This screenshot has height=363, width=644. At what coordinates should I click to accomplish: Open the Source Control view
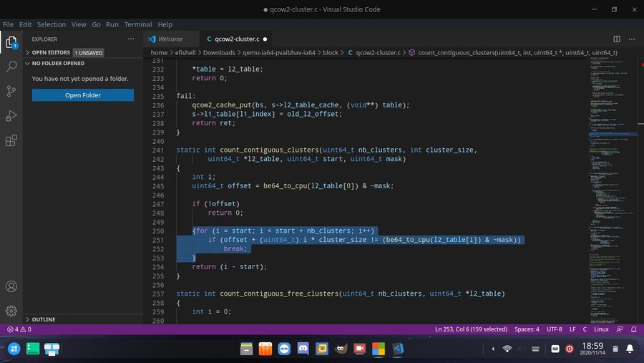[11, 91]
